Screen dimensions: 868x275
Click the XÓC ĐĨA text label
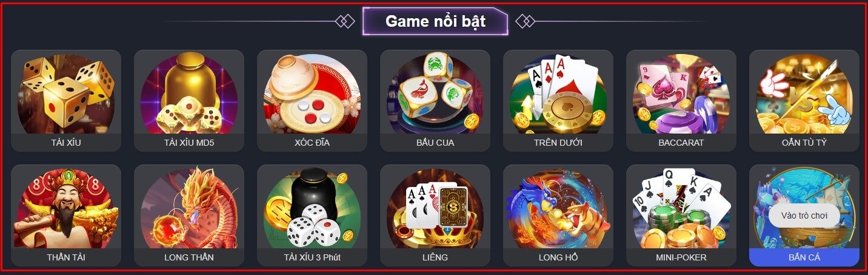pos(312,143)
